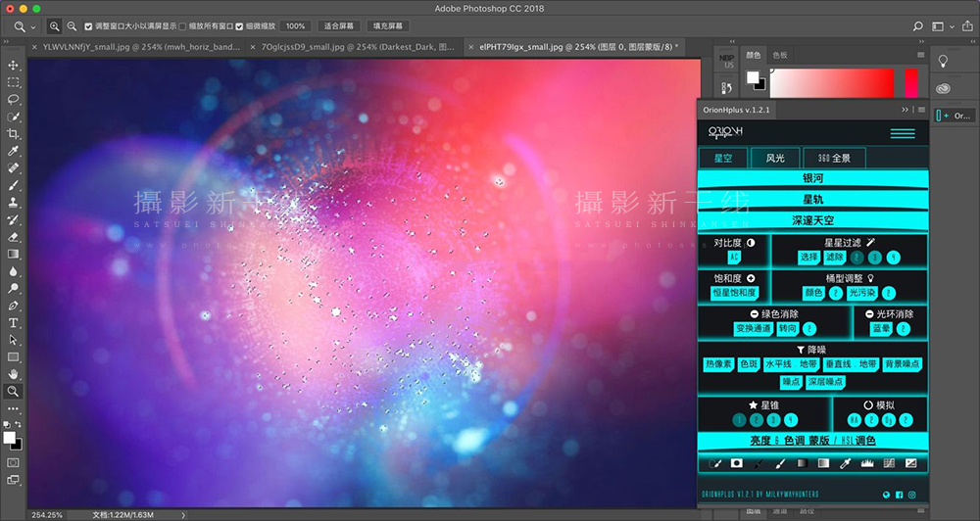The image size is (980, 521).
Task: Open the OrionH hamburger menu
Action: (x=903, y=134)
